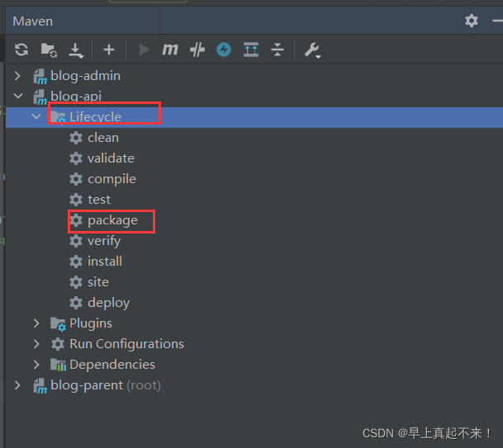Image resolution: width=503 pixels, height=448 pixels.
Task: Click the gear icon beside clean
Action: tap(76, 138)
